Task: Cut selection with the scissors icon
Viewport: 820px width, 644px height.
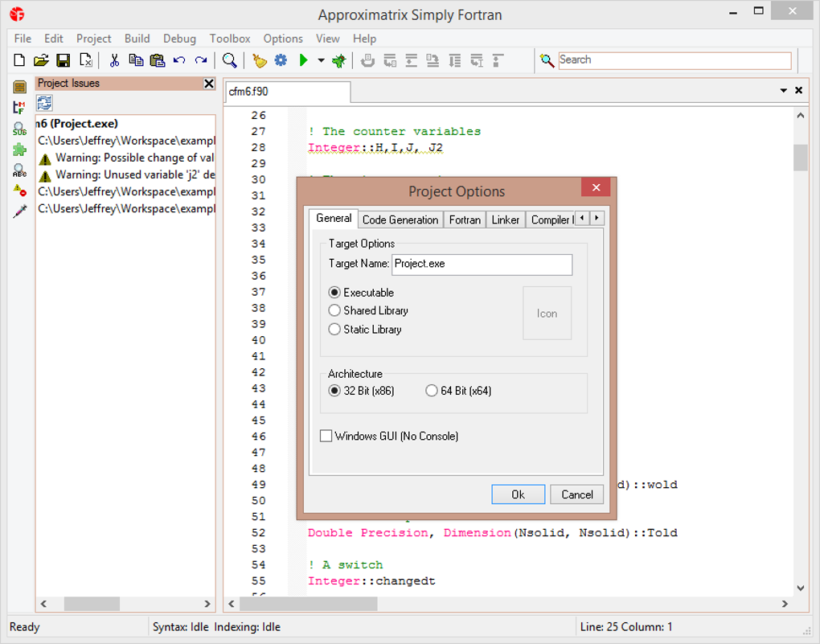Action: click(114, 60)
